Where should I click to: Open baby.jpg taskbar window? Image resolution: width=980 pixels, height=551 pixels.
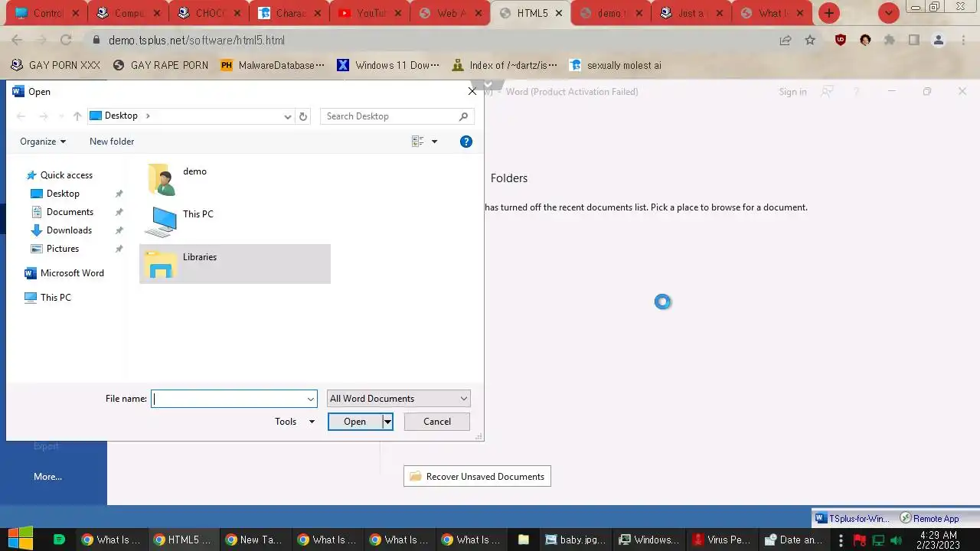574,540
